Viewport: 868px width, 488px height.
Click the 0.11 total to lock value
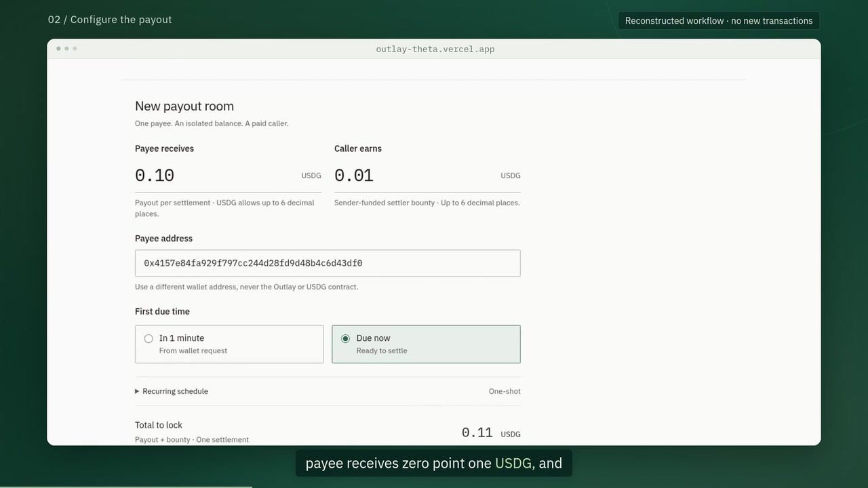click(477, 432)
